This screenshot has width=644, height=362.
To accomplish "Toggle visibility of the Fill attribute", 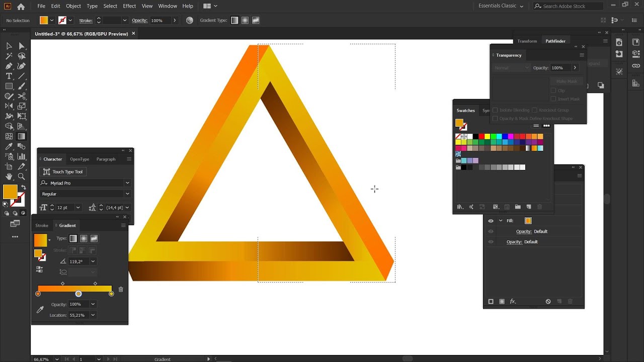I will 491,221.
